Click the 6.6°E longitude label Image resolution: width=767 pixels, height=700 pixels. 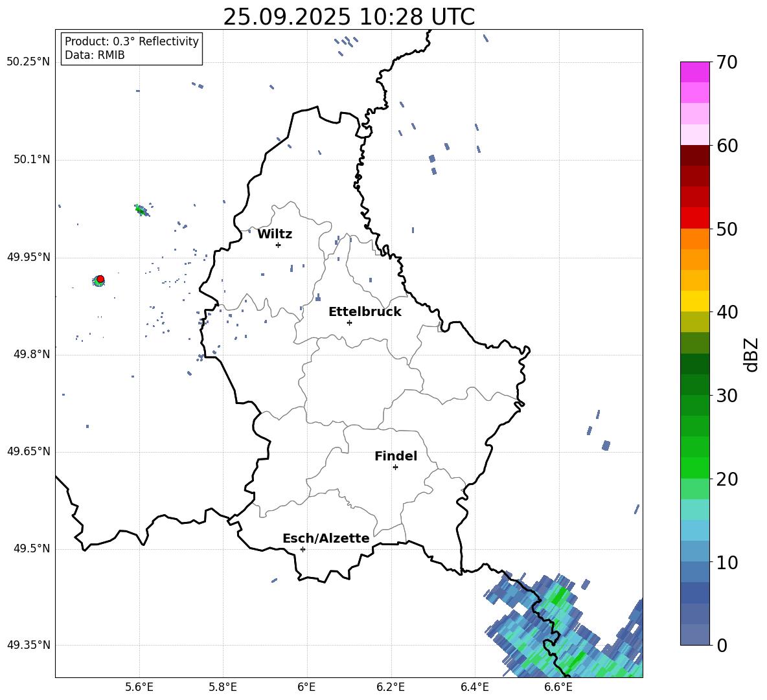(x=558, y=687)
